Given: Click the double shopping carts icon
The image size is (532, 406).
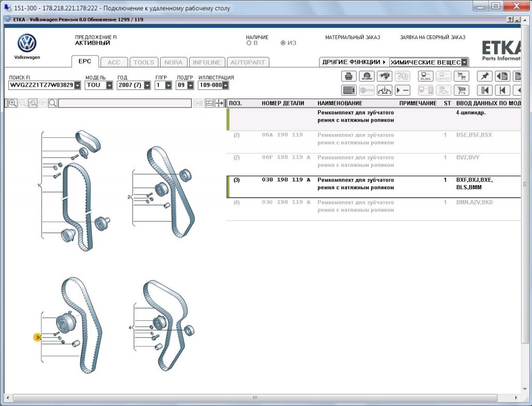Looking at the screenshot, I should click(461, 76).
